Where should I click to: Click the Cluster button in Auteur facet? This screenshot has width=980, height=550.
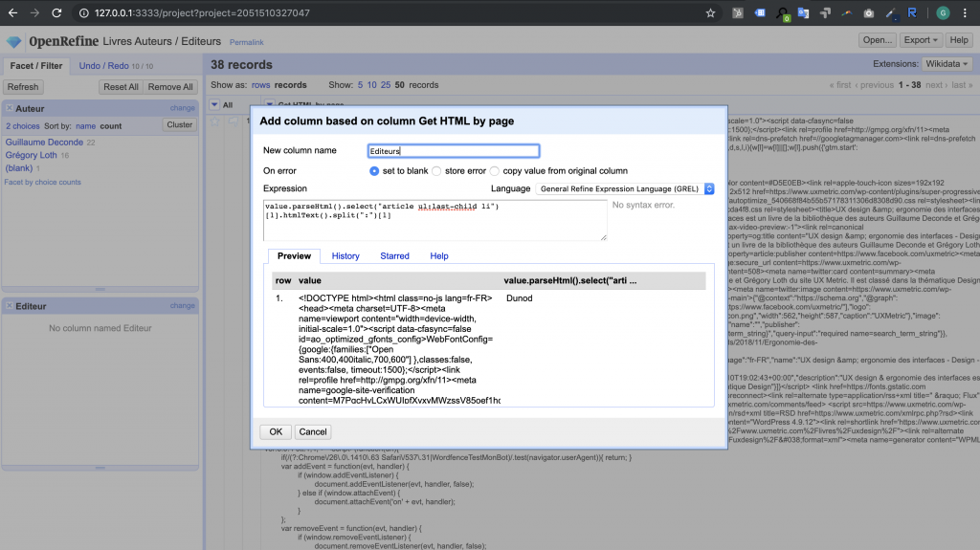pyautogui.click(x=179, y=125)
